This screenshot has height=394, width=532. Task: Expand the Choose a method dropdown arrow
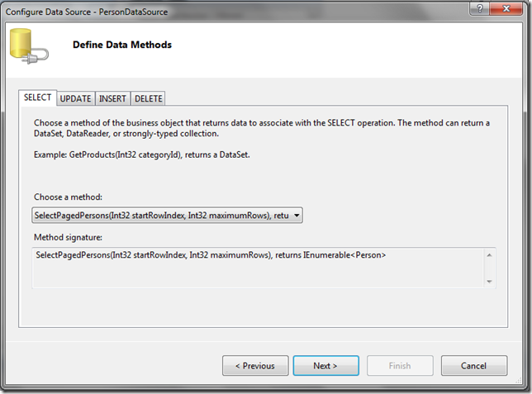pos(297,215)
